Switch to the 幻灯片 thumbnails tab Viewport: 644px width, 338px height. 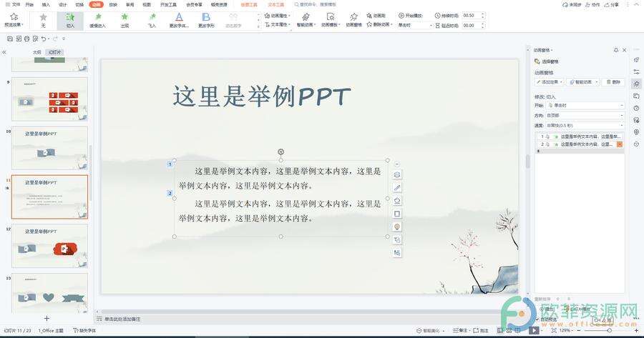click(54, 52)
